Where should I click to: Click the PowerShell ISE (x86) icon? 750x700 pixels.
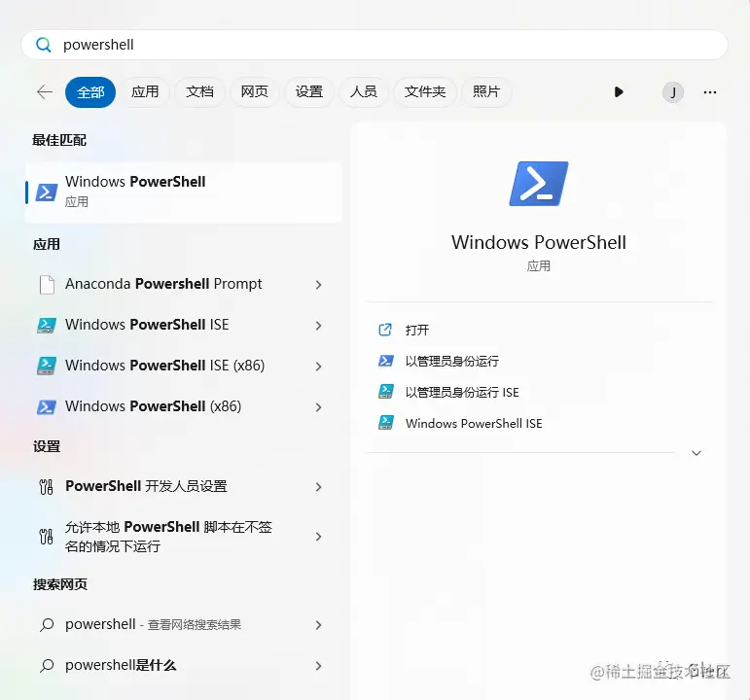click(x=47, y=366)
